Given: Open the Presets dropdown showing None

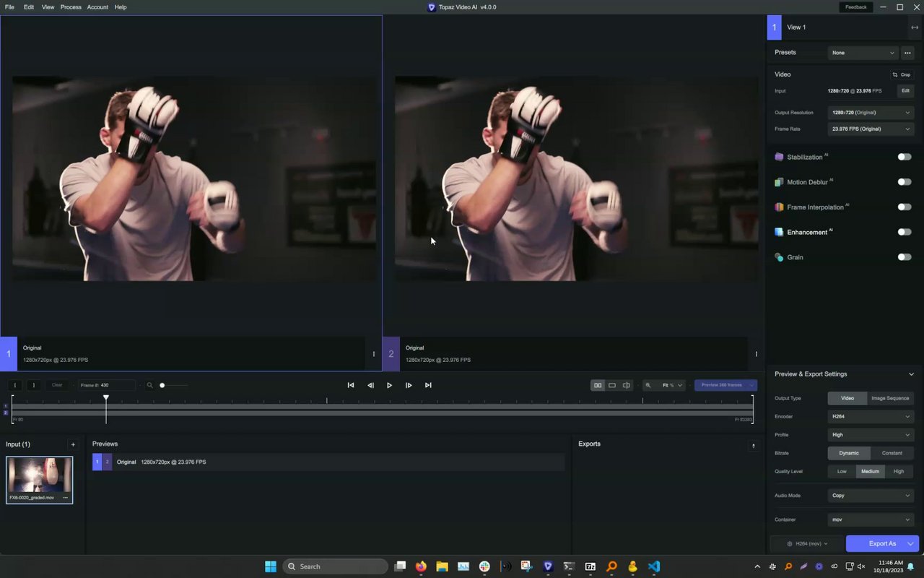Looking at the screenshot, I should tap(863, 53).
